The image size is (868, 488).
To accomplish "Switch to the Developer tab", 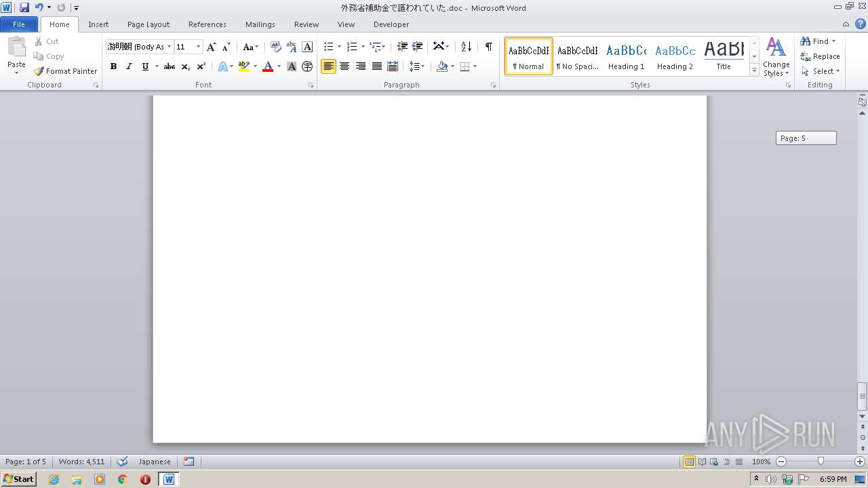I will coord(391,24).
